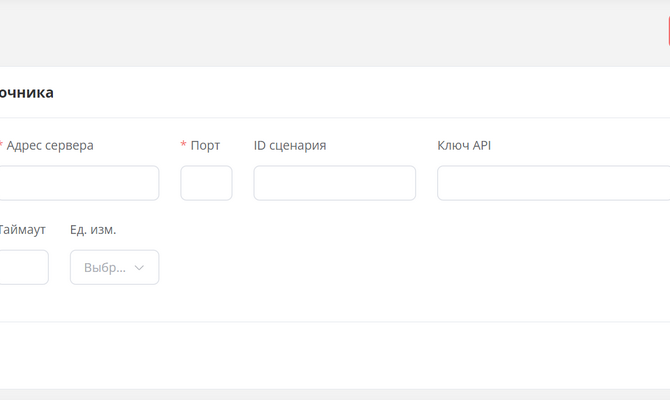670x400 pixels.
Task: Click the section heading ending in 'очника'
Action: tap(26, 93)
